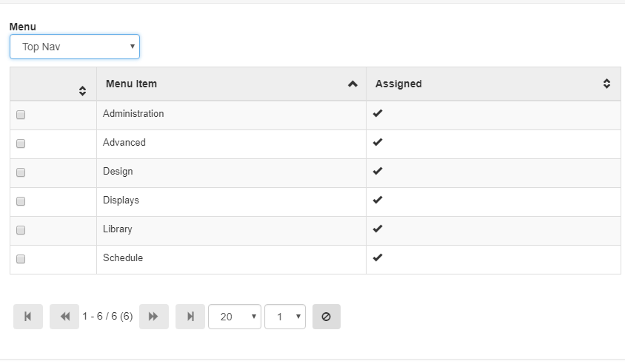Viewport: 625px width, 364px height.
Task: Select the Advanced menu item row
Action: pos(315,144)
